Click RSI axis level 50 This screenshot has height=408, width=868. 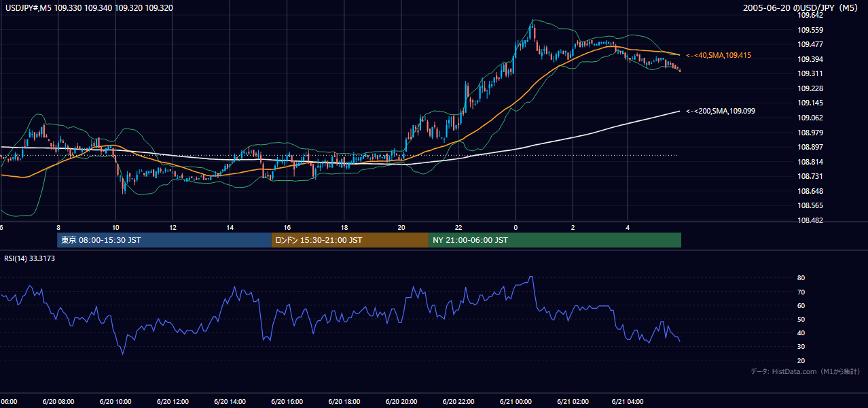click(x=801, y=320)
